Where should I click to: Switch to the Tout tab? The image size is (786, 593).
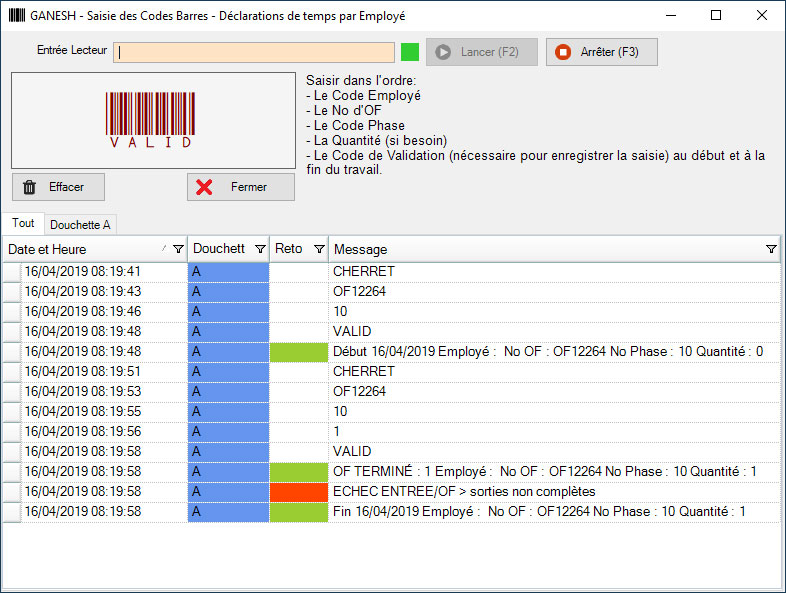click(x=23, y=224)
